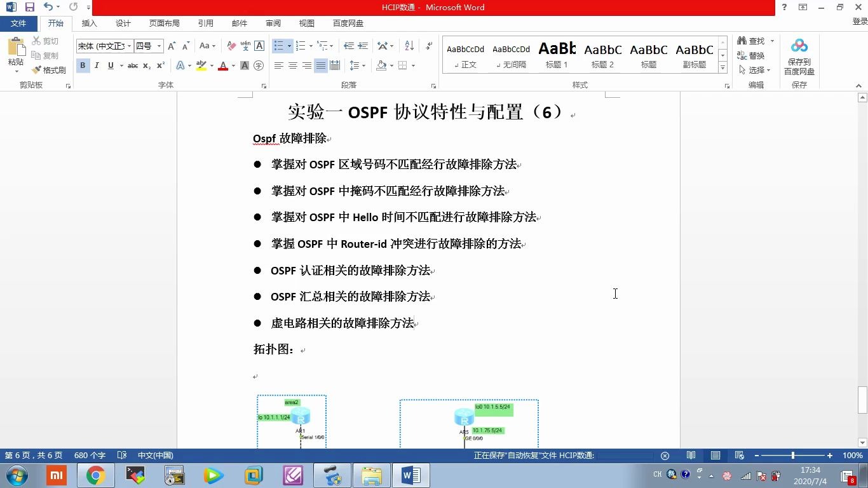Click zoom-in on the status bar zoom slider
This screenshot has width=868, height=488.
829,456
